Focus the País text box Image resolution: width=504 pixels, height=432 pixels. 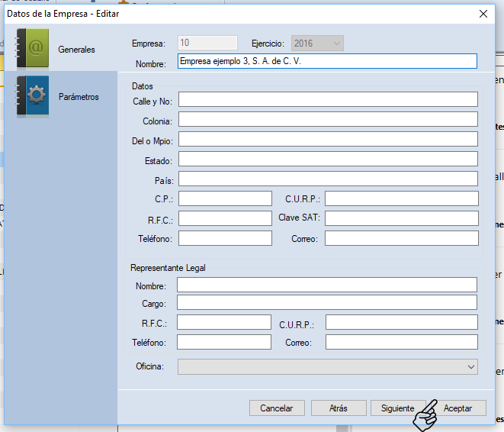coord(328,179)
